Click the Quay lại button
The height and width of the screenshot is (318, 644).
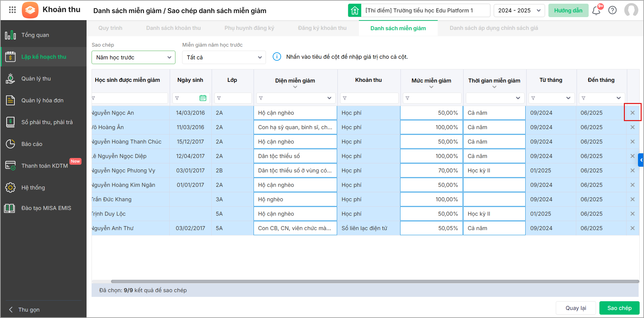[x=576, y=308]
